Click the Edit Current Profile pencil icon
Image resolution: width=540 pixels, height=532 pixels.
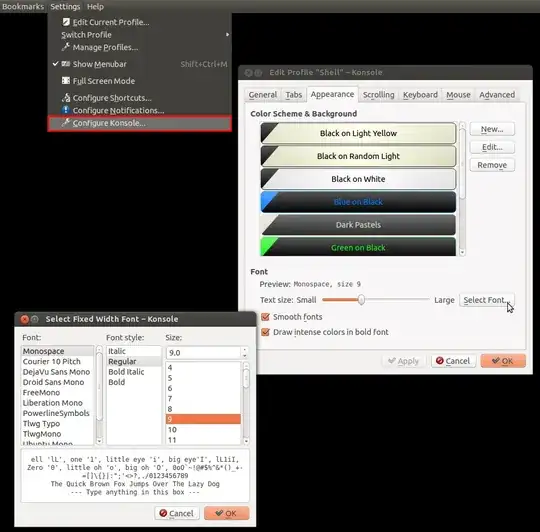click(66, 22)
